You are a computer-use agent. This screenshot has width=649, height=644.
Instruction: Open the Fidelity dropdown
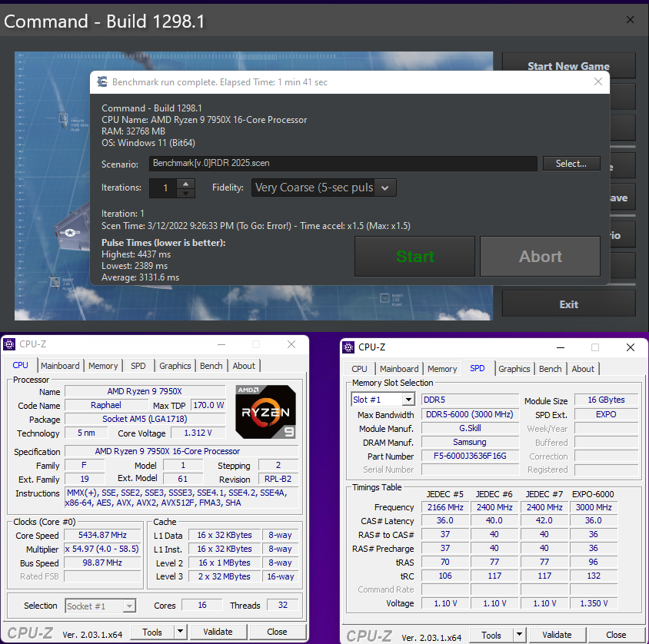pyautogui.click(x=385, y=188)
